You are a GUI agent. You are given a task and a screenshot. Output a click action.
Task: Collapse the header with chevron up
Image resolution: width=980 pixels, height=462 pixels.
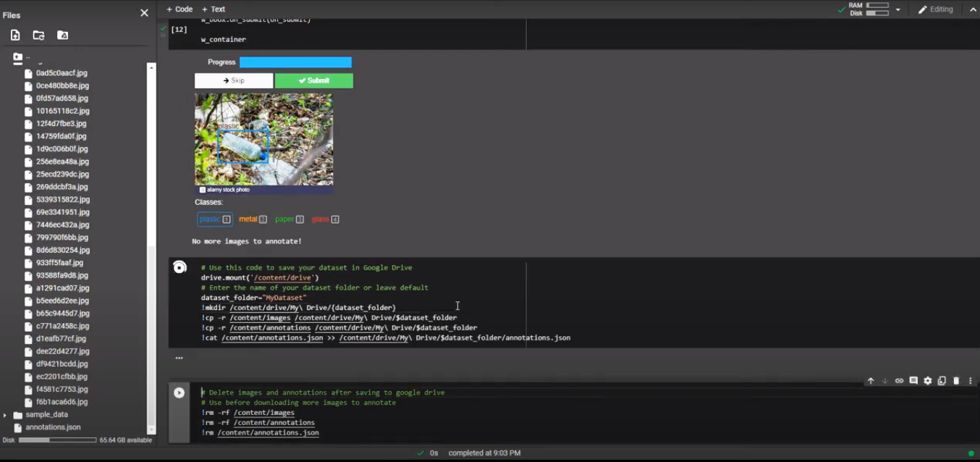click(x=973, y=9)
